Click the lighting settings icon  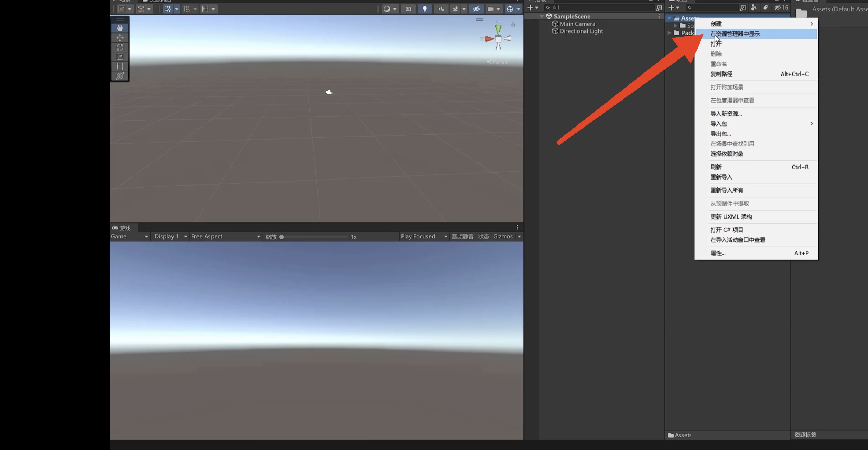424,9
